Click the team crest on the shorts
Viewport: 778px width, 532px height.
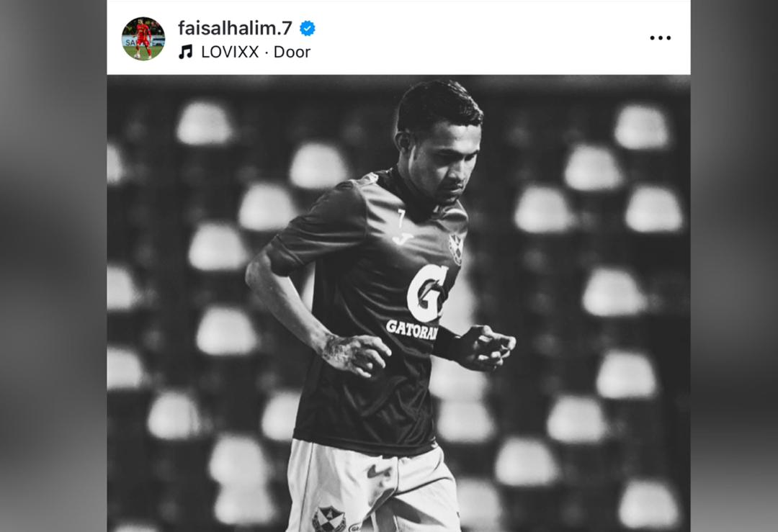coord(328,519)
